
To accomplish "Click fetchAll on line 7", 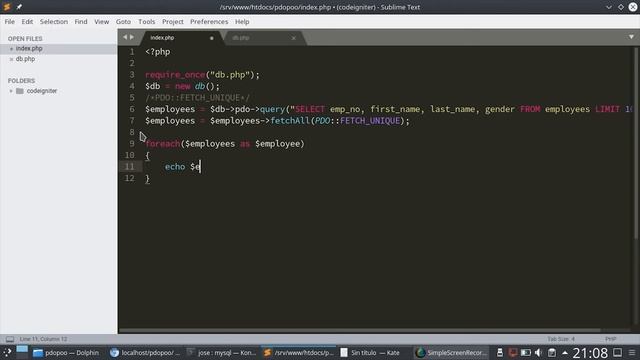I will pyautogui.click(x=290, y=121).
